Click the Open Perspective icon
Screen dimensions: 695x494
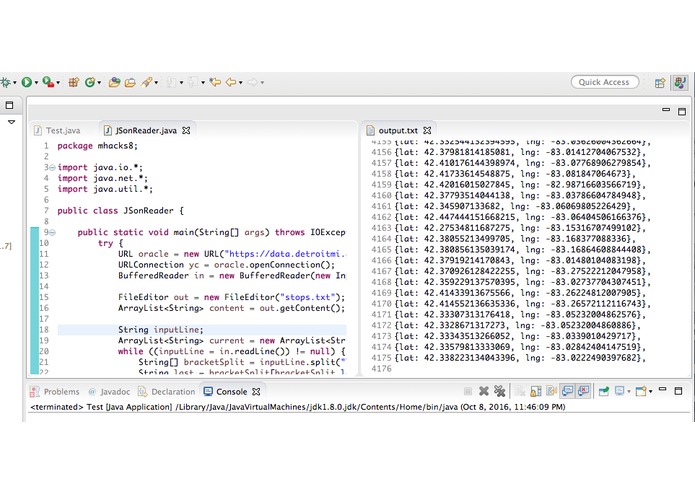click(x=660, y=82)
